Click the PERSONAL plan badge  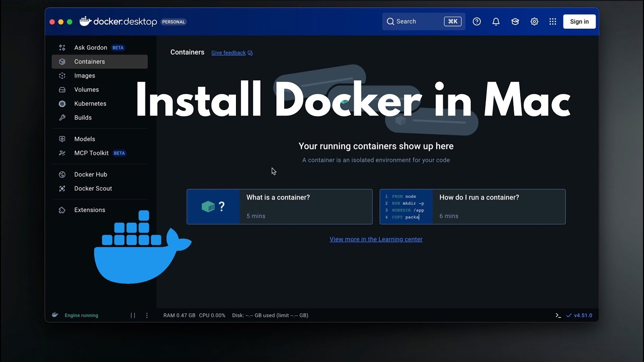point(174,22)
